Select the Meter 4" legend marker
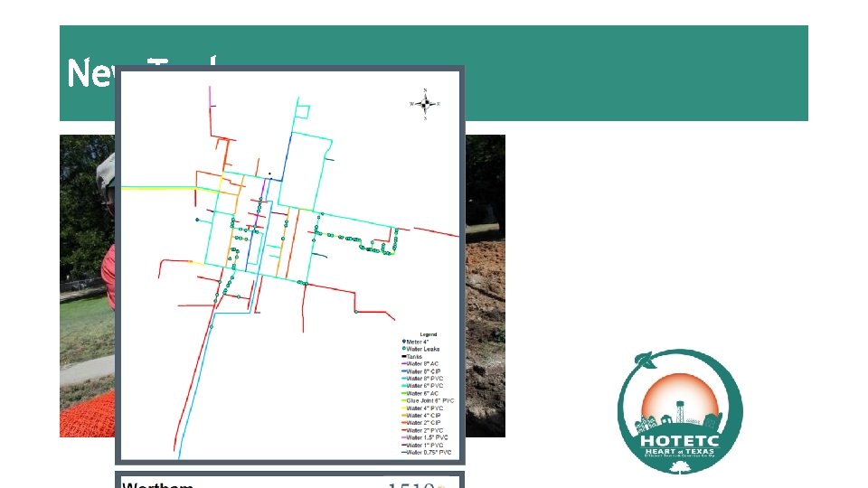 (x=403, y=342)
